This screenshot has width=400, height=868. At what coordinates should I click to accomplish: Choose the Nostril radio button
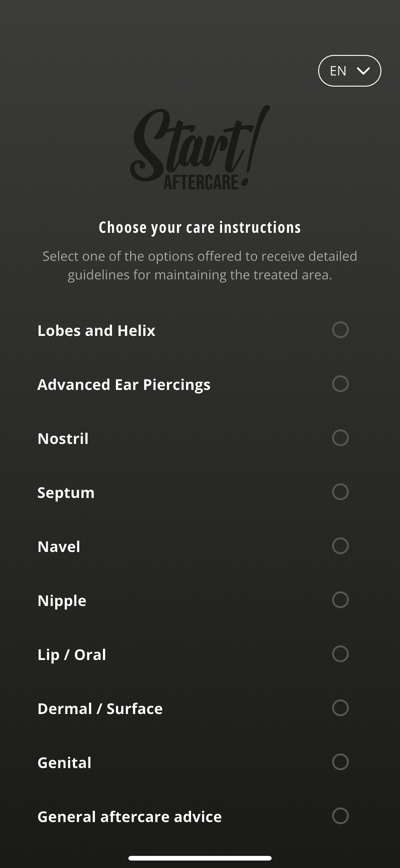tap(340, 438)
